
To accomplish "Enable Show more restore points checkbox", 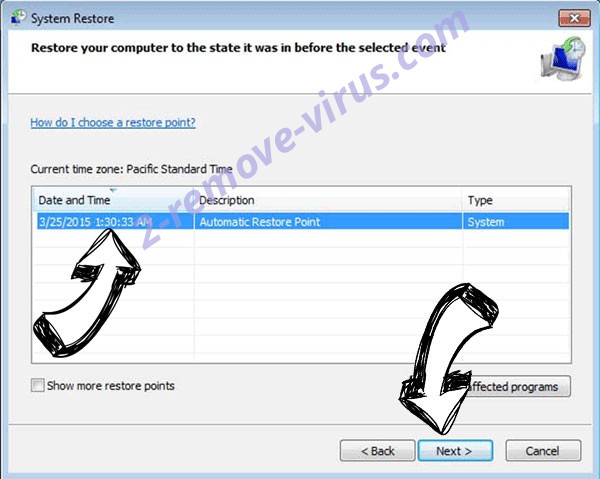I will [x=38, y=385].
